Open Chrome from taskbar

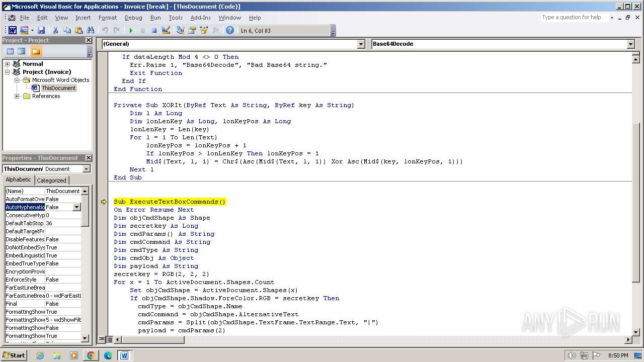tap(91, 355)
